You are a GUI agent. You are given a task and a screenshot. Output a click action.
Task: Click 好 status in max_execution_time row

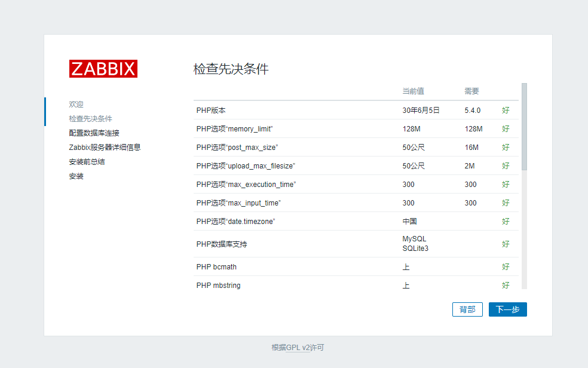click(506, 185)
